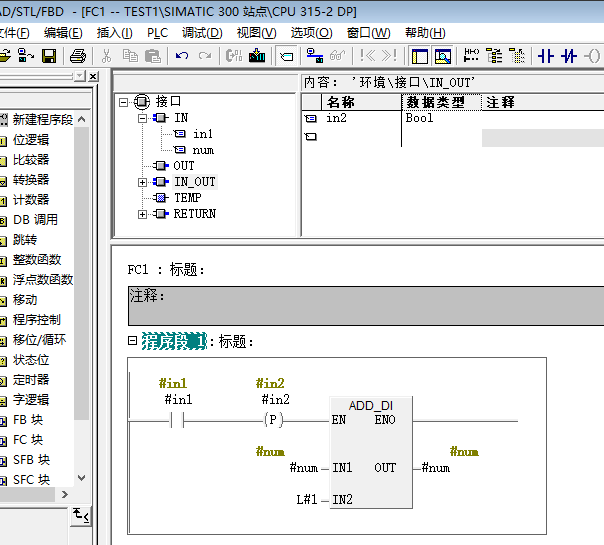Open the 比较器 catalog folder
Image resolution: width=604 pixels, height=545 pixels.
31,160
